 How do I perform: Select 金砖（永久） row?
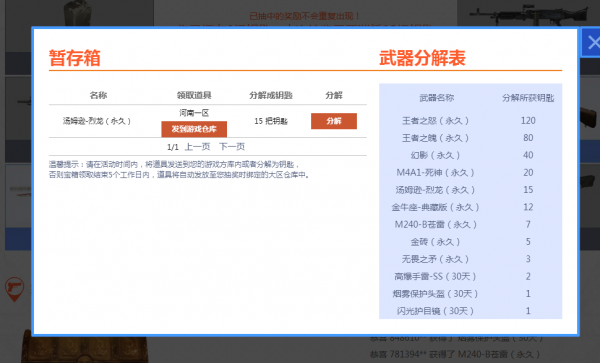click(470, 242)
